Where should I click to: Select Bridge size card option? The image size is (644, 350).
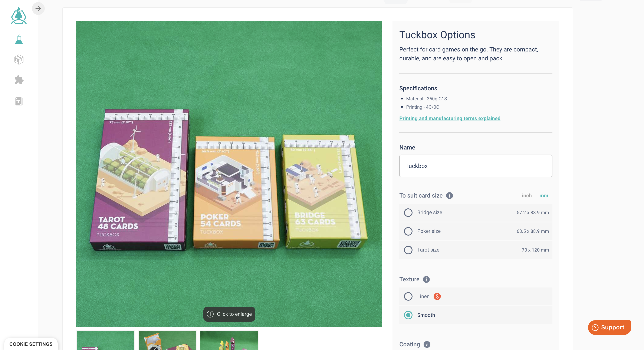point(476,212)
